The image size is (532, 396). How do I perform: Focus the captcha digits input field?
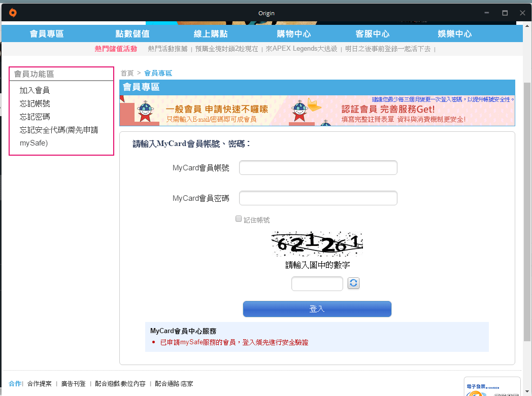(317, 283)
